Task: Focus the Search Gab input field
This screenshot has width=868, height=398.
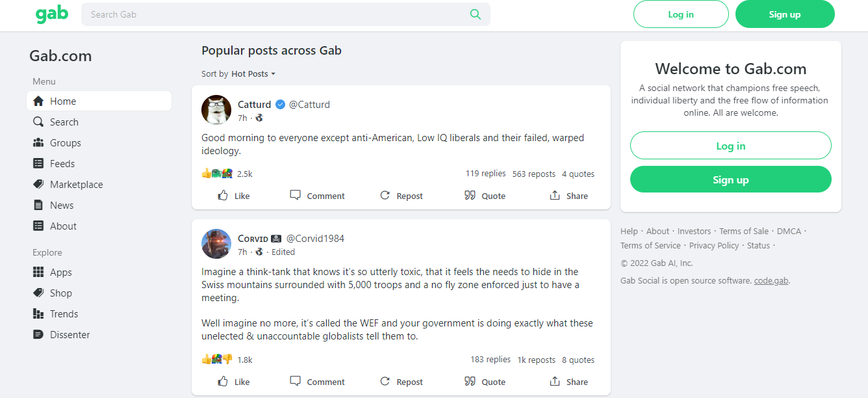Action: (276, 14)
